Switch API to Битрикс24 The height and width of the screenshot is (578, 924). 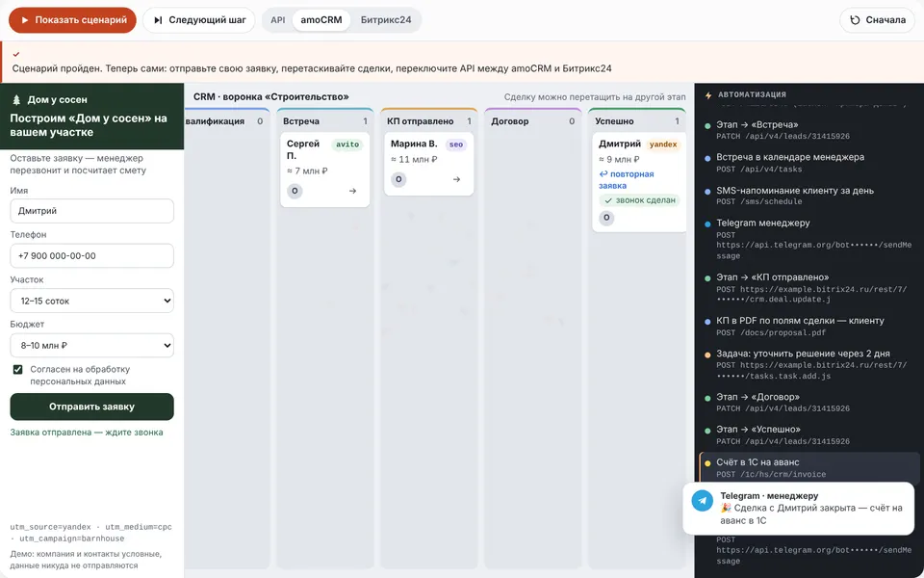click(x=386, y=20)
